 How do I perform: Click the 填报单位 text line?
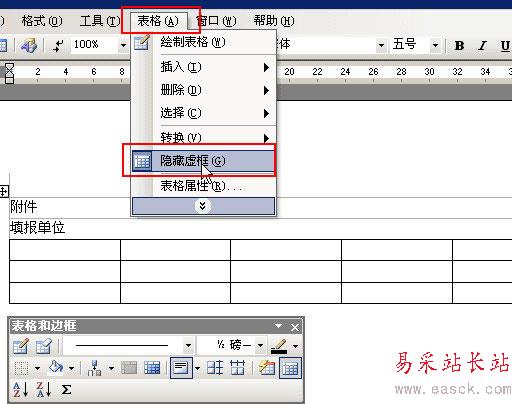click(37, 228)
